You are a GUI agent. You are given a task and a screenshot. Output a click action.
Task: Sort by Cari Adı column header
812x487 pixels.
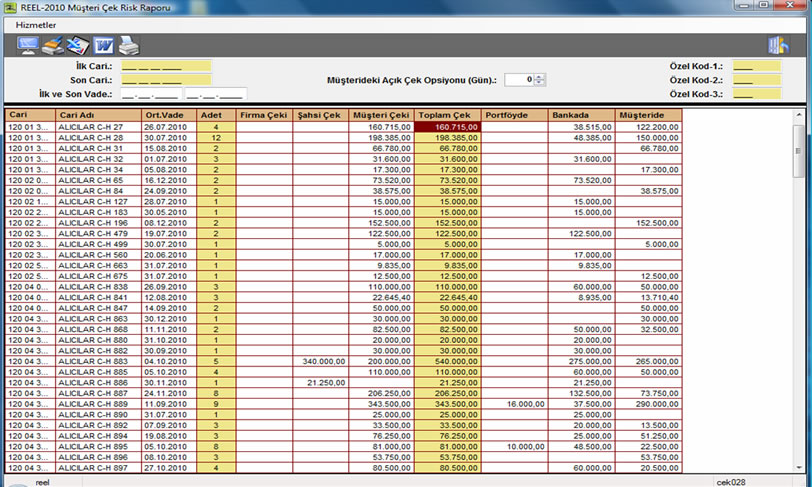98,115
